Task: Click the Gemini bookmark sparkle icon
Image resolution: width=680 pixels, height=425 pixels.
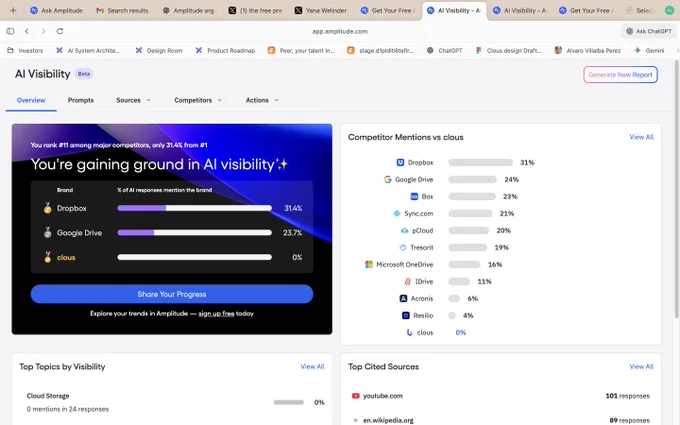Action: 637,50
